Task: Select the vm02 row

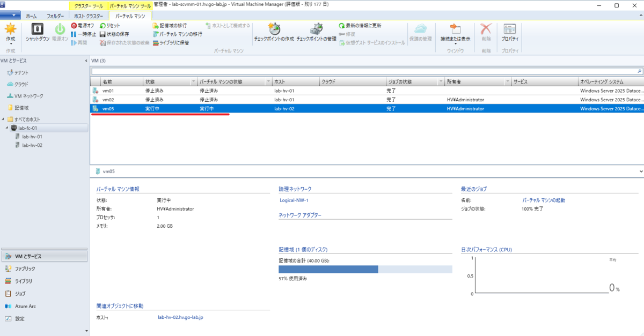Action: click(367, 100)
